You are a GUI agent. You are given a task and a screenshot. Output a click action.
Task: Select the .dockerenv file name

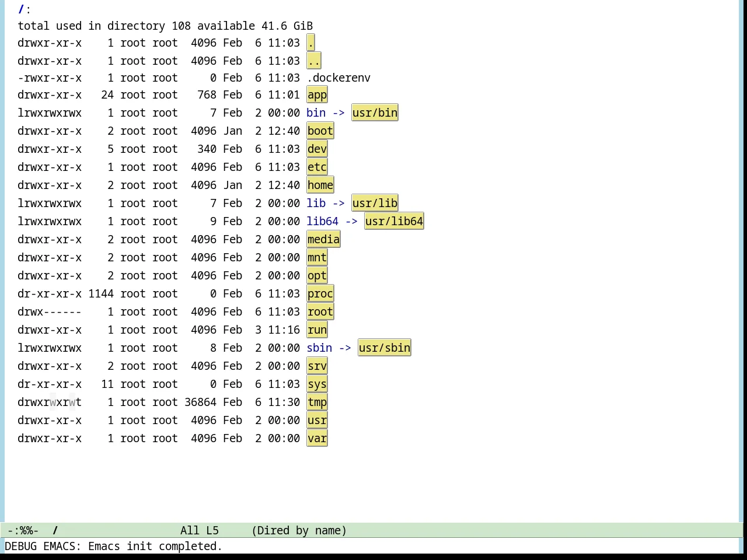pyautogui.click(x=338, y=78)
